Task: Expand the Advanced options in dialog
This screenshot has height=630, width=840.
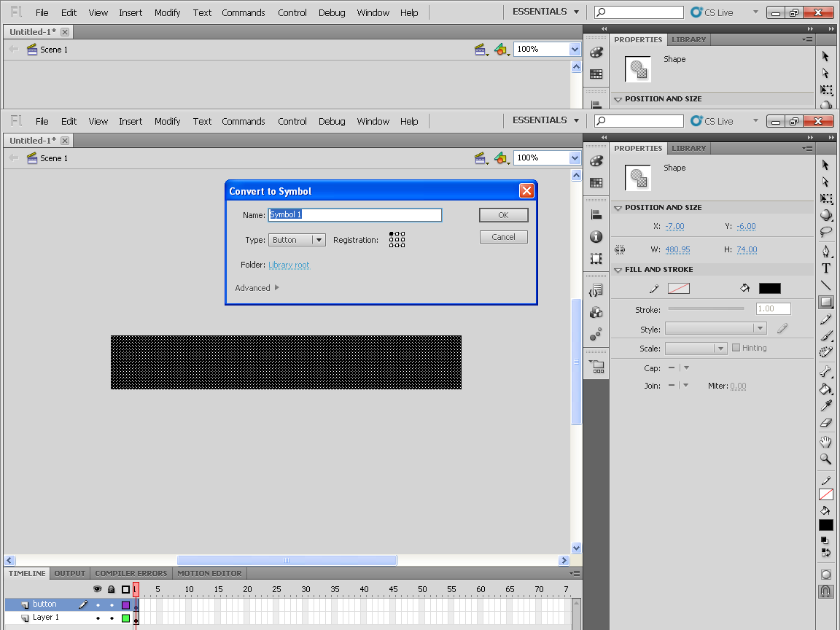Action: [257, 288]
